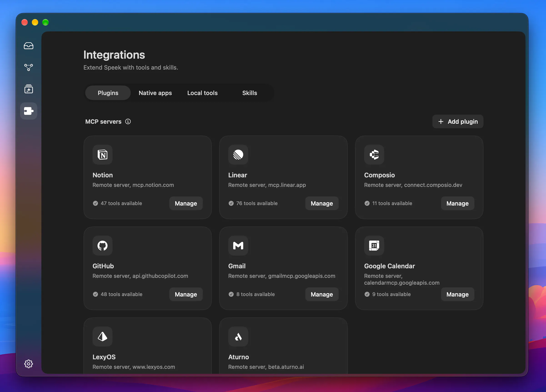
Task: Open settings via the gear icon
Action: (x=28, y=364)
